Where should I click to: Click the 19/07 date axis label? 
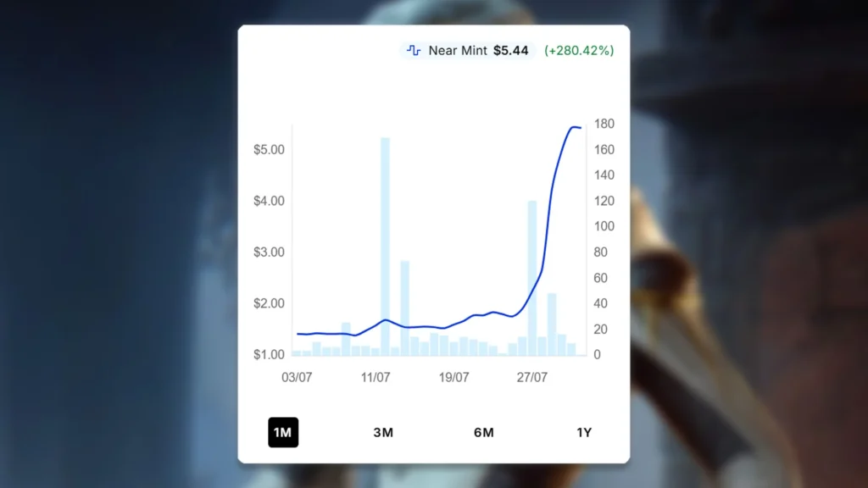coord(453,377)
